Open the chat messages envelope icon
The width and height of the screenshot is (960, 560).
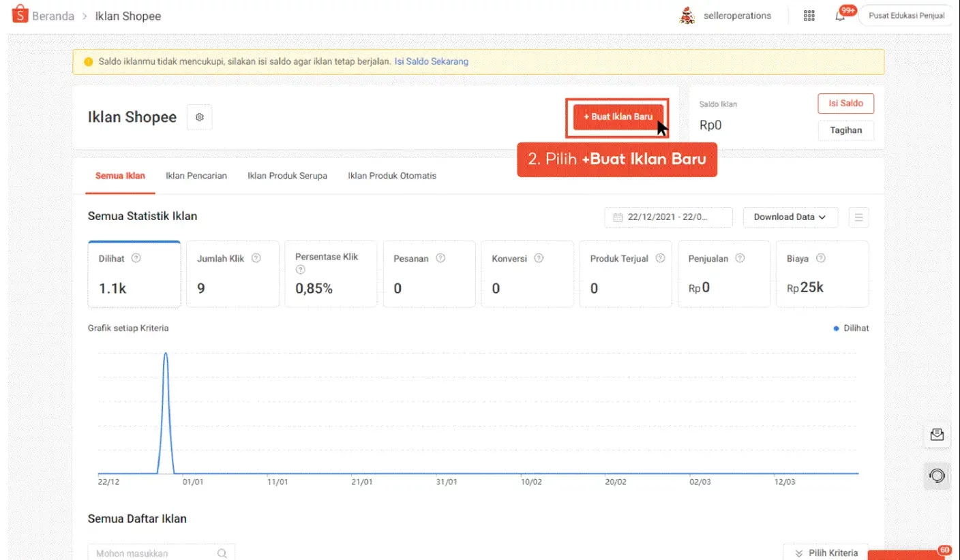[x=937, y=434]
